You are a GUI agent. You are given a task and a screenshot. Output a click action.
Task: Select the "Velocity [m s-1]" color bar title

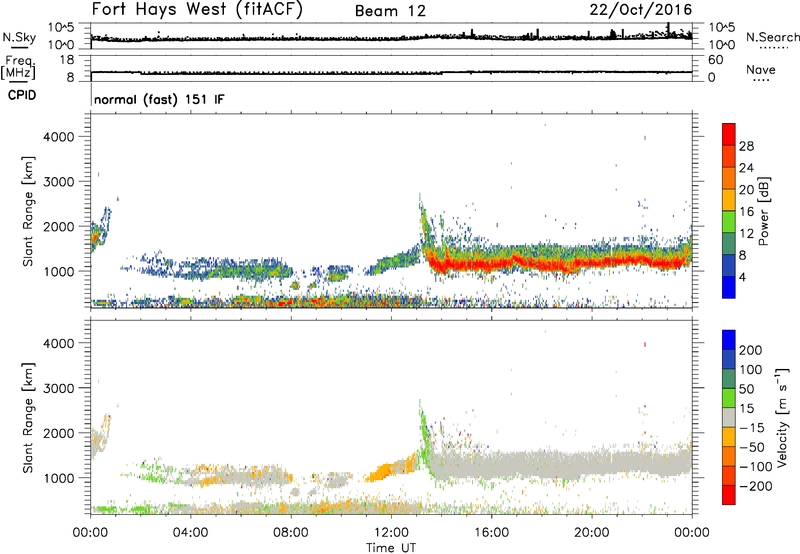tap(782, 418)
